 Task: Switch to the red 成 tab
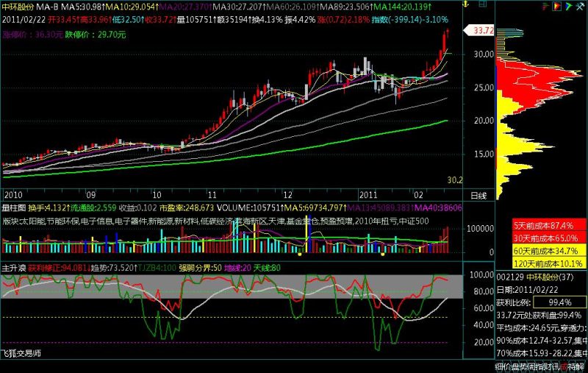563,367
